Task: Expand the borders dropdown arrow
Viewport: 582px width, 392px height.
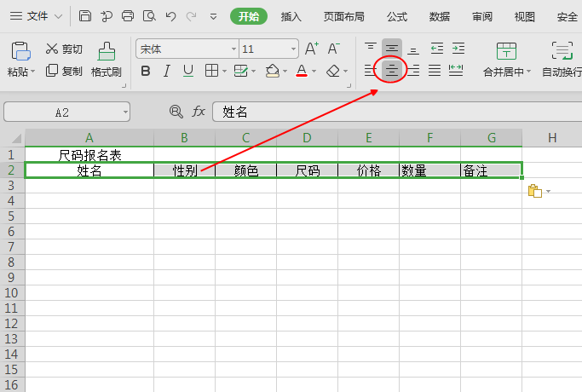Action: (x=224, y=71)
